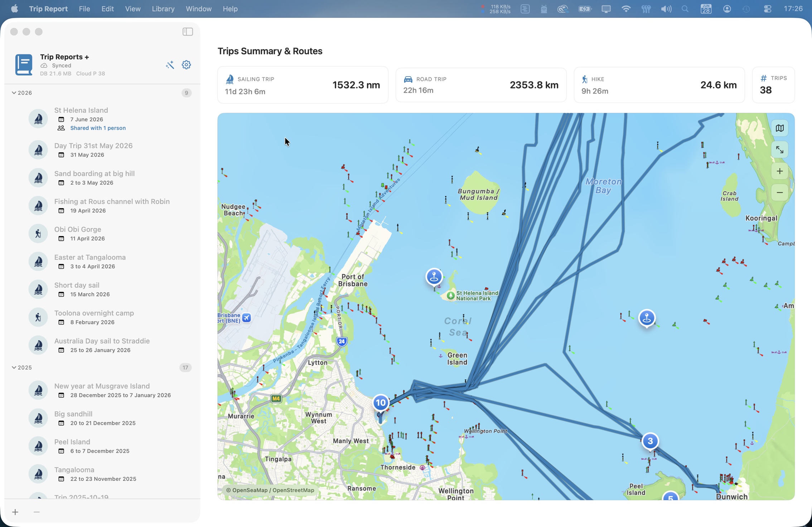Click the Hike summary card

[x=659, y=85]
